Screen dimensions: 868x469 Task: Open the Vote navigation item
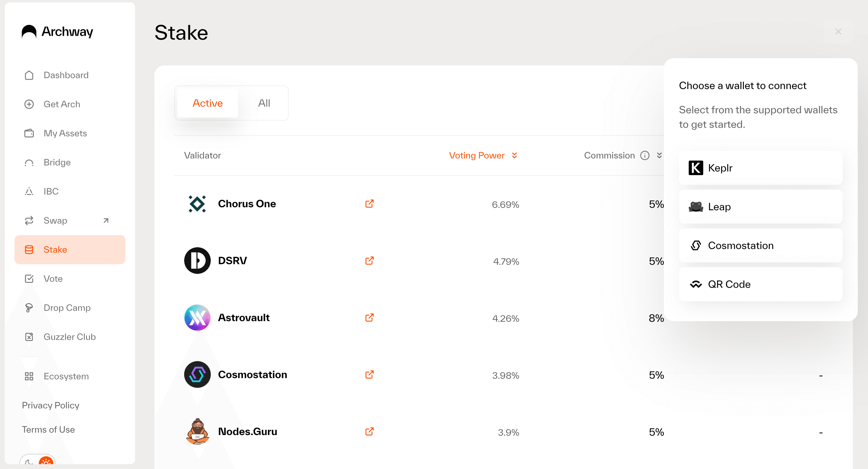(x=53, y=278)
